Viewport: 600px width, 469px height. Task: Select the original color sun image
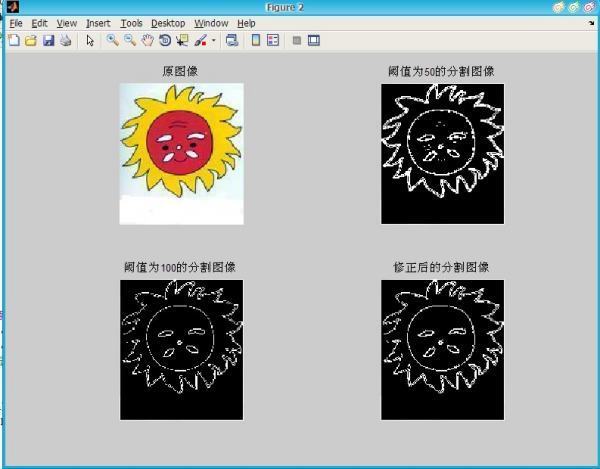[x=181, y=154]
